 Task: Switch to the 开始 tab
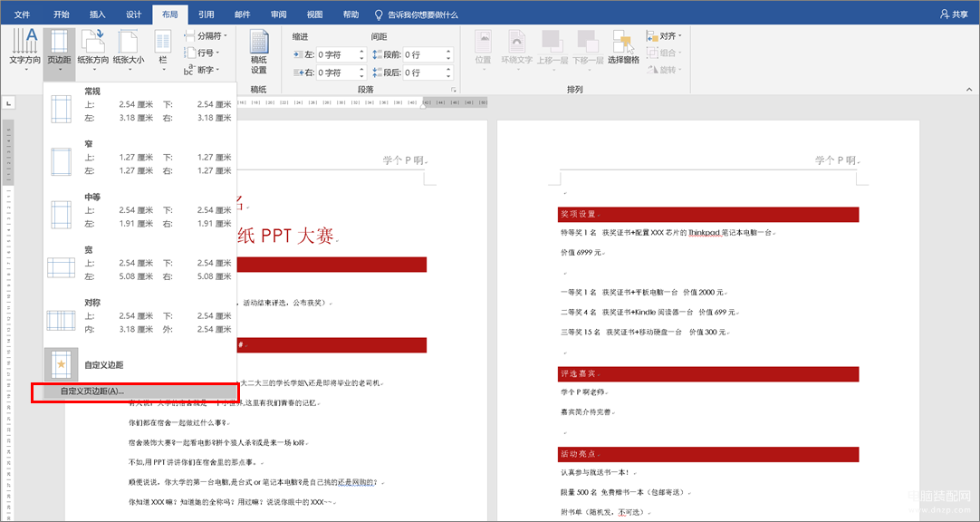(x=62, y=14)
